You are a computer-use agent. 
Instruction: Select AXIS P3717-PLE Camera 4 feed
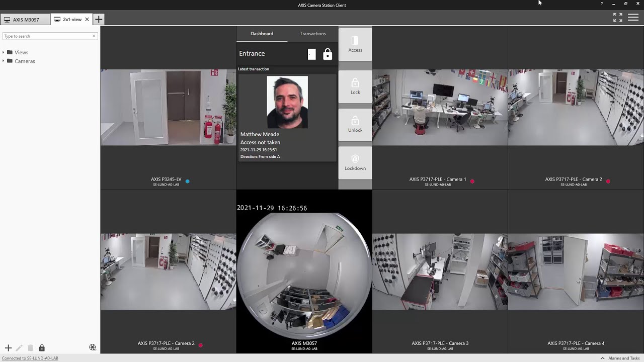coord(576,271)
